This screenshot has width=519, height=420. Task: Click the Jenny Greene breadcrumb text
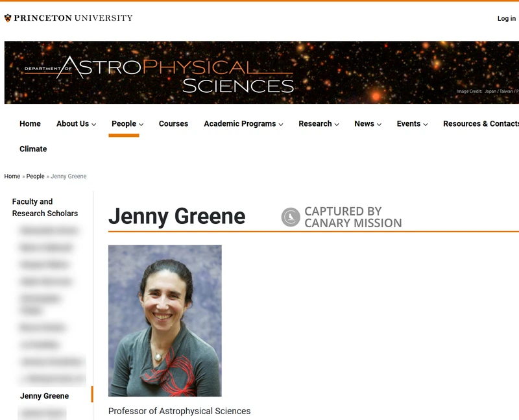[69, 176]
